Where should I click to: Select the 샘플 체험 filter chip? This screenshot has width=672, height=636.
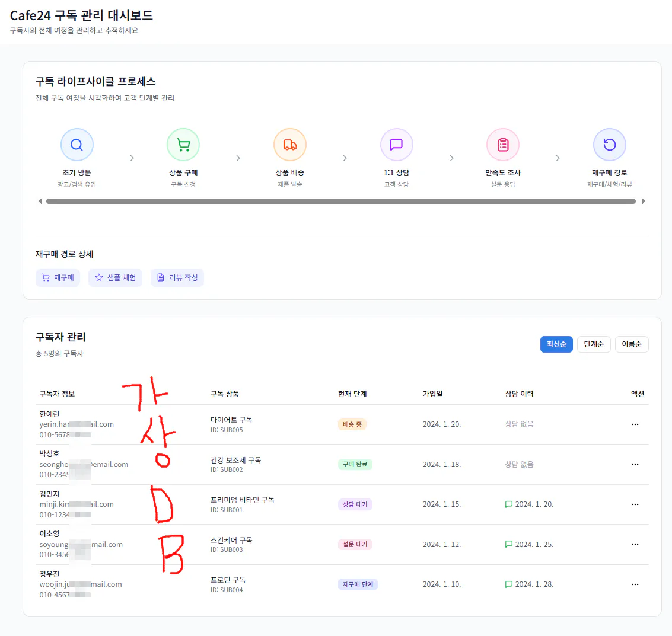tap(115, 277)
